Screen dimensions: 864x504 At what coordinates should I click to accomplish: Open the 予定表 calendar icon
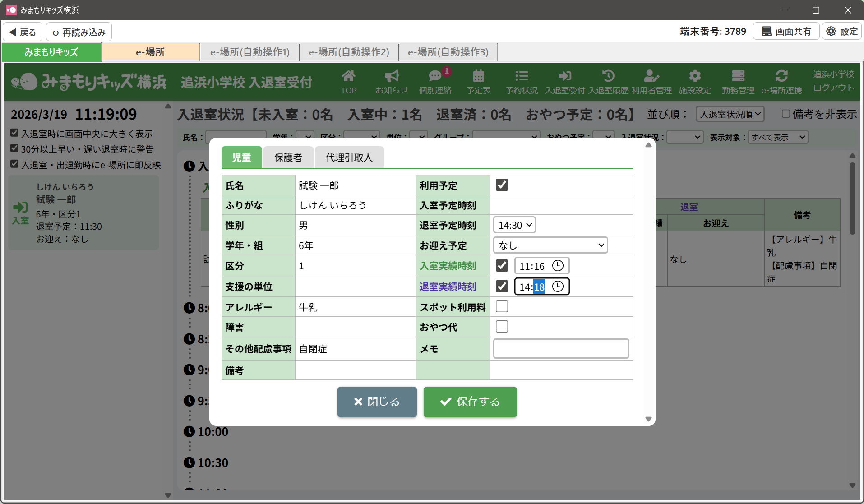click(x=478, y=82)
